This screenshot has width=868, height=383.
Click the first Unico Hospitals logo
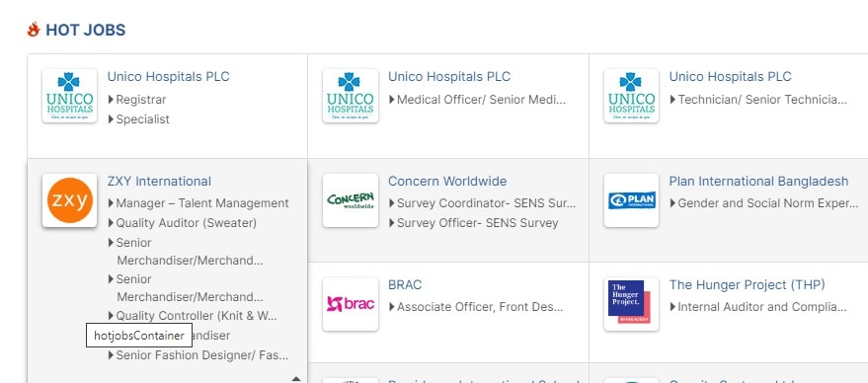pyautogui.click(x=70, y=96)
